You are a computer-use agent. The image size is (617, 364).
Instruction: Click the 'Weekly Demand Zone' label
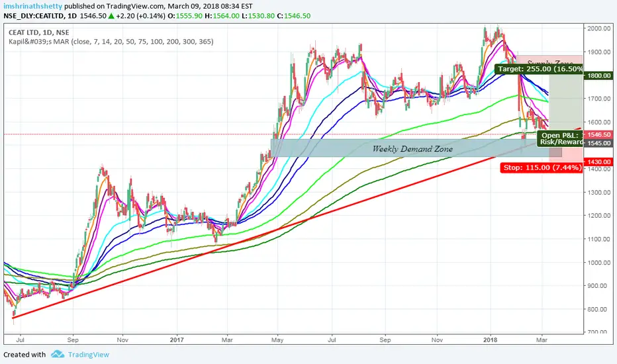[x=412, y=149]
